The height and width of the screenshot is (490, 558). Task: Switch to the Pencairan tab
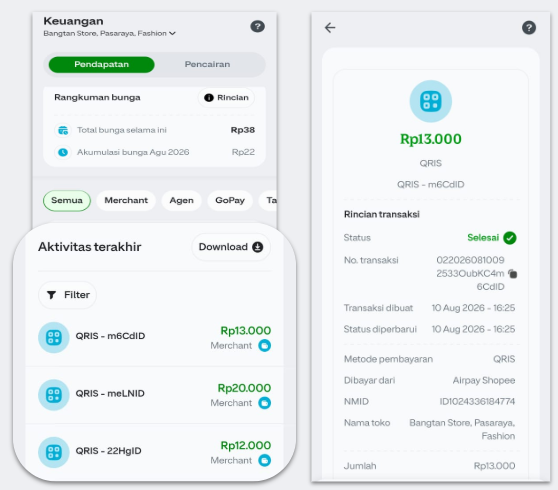(207, 64)
